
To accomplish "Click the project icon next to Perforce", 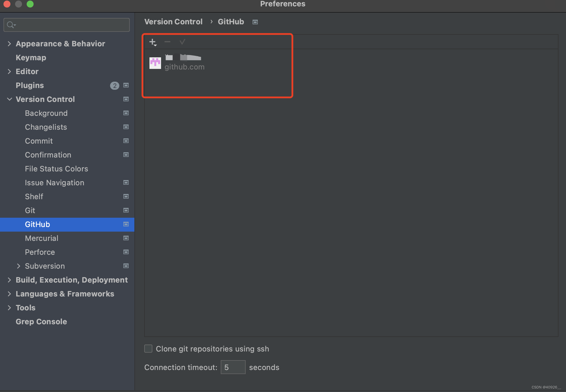I will point(126,252).
